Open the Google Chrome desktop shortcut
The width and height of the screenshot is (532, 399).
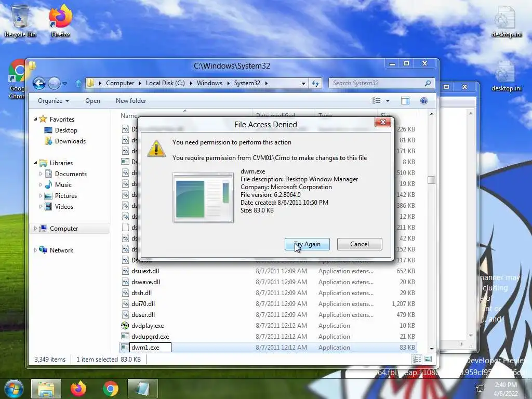point(16,79)
